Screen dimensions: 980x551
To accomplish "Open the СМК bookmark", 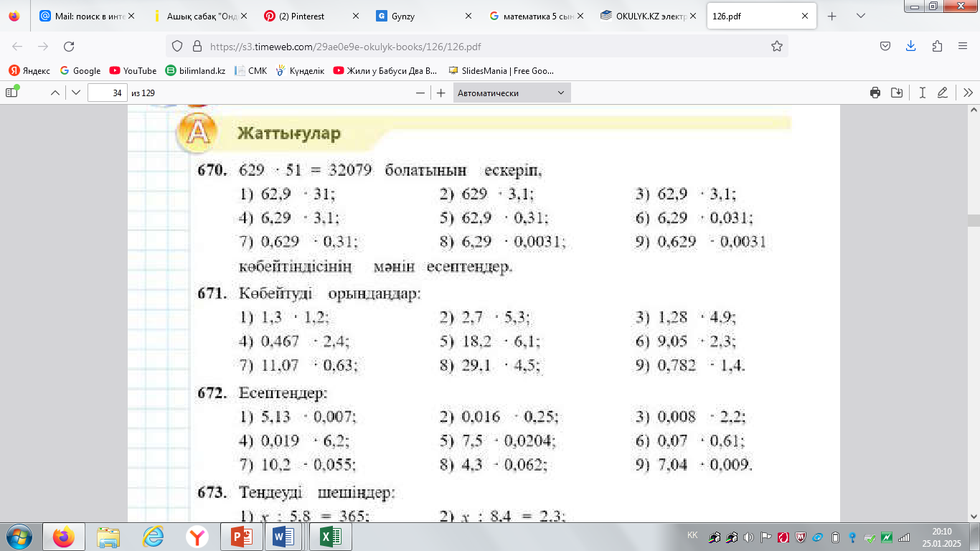I will [x=251, y=71].
